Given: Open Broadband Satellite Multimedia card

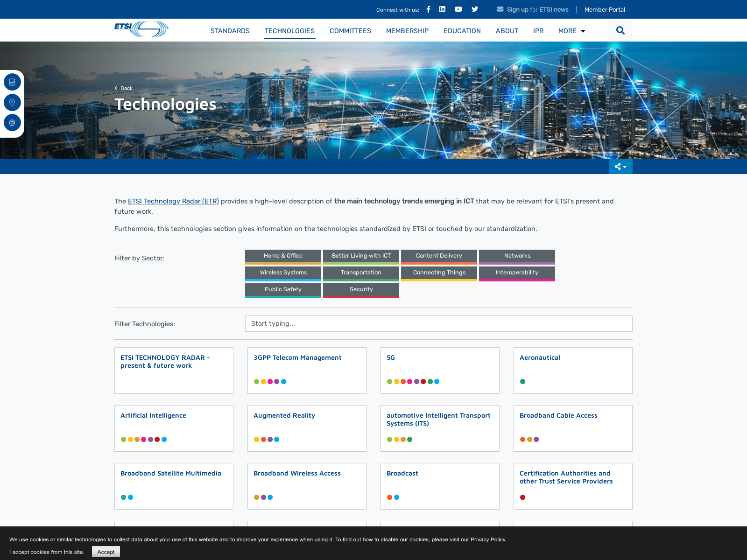Looking at the screenshot, I should coord(174,486).
